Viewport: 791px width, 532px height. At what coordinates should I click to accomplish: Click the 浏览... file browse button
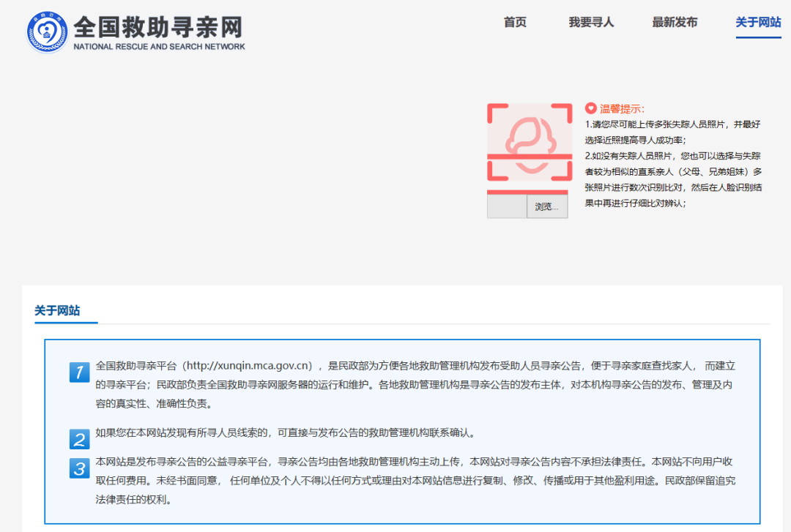[547, 207]
